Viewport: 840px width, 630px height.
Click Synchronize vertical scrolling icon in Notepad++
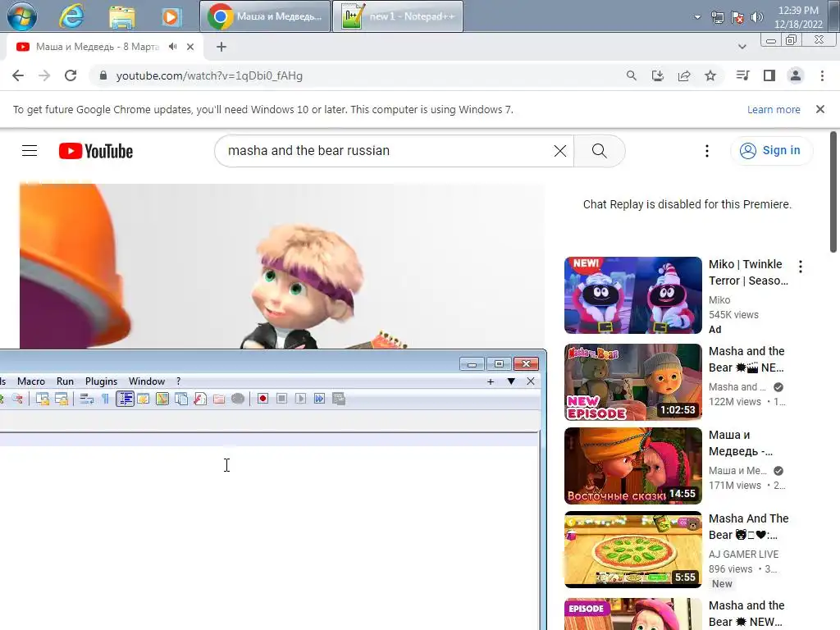43,399
